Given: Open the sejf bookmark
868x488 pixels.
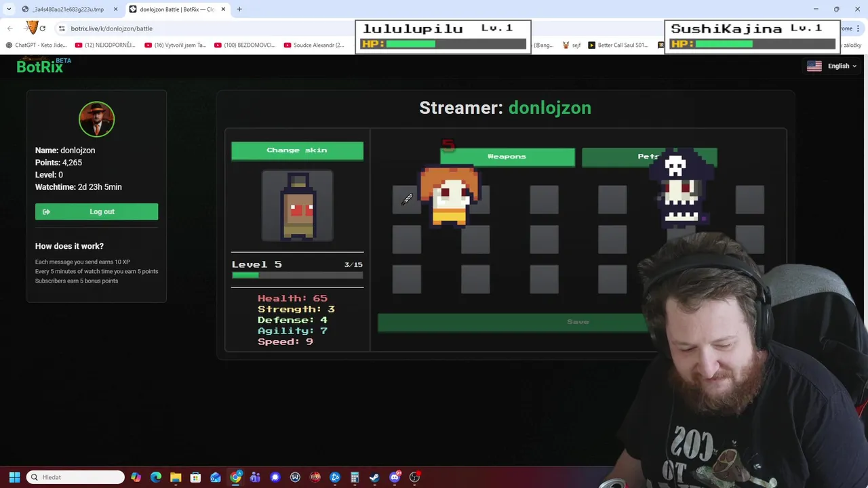Looking at the screenshot, I should 572,45.
